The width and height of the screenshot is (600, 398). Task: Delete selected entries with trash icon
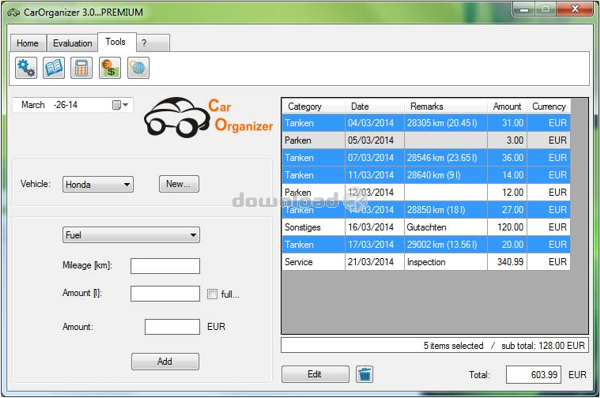click(x=365, y=374)
